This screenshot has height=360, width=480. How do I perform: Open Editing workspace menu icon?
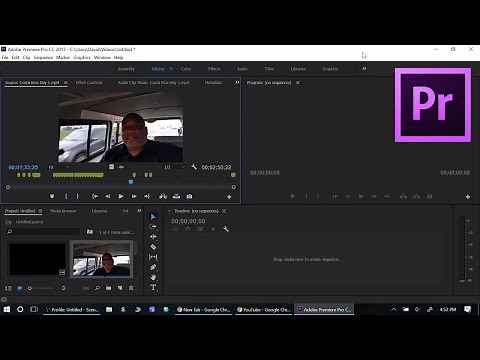171,69
